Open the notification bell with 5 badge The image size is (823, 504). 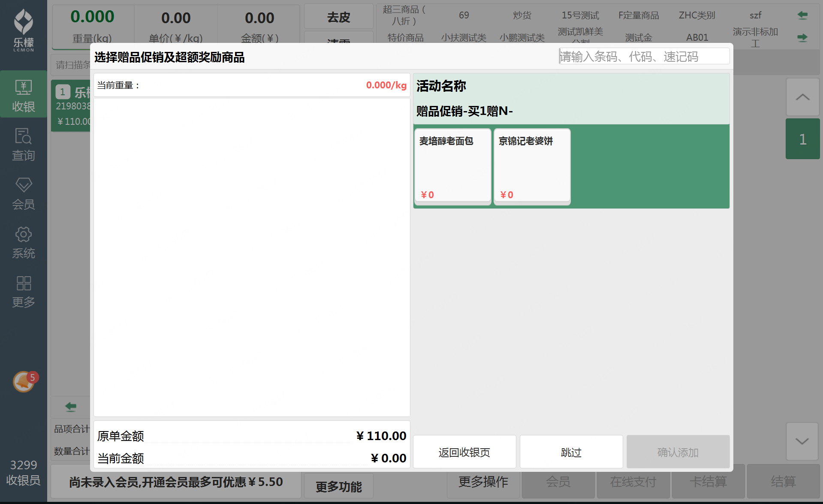(x=25, y=381)
